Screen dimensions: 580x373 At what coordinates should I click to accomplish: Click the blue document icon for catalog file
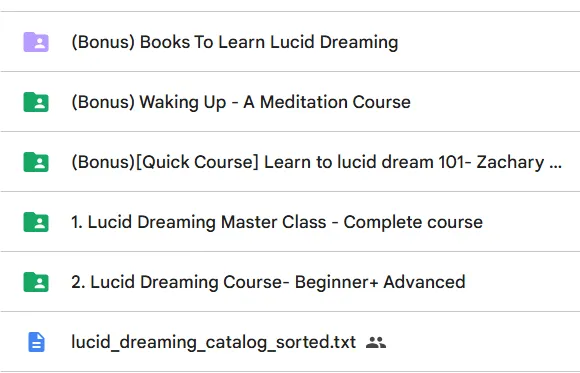click(36, 342)
